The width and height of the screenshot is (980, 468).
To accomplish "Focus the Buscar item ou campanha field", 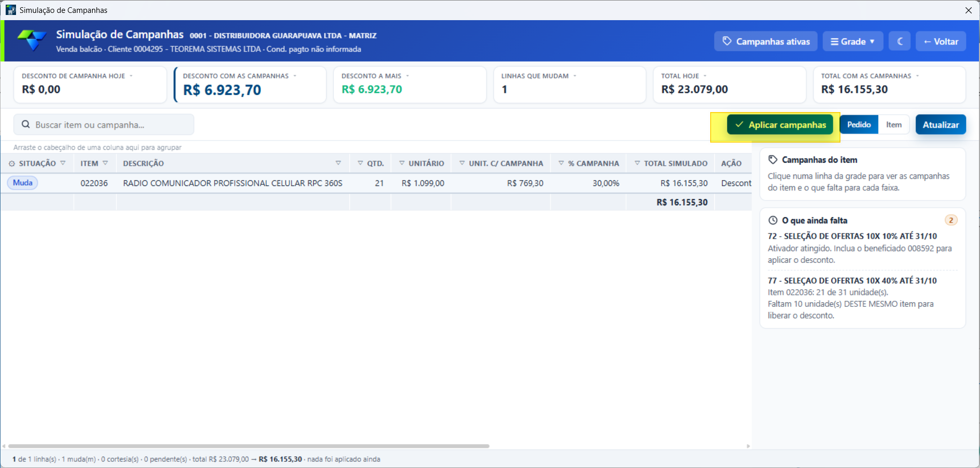I will 104,124.
